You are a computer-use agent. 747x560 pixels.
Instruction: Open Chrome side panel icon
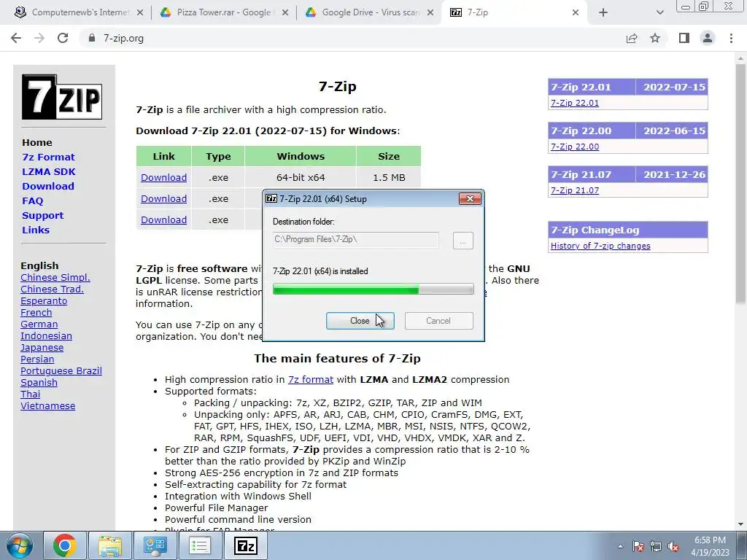pyautogui.click(x=684, y=38)
